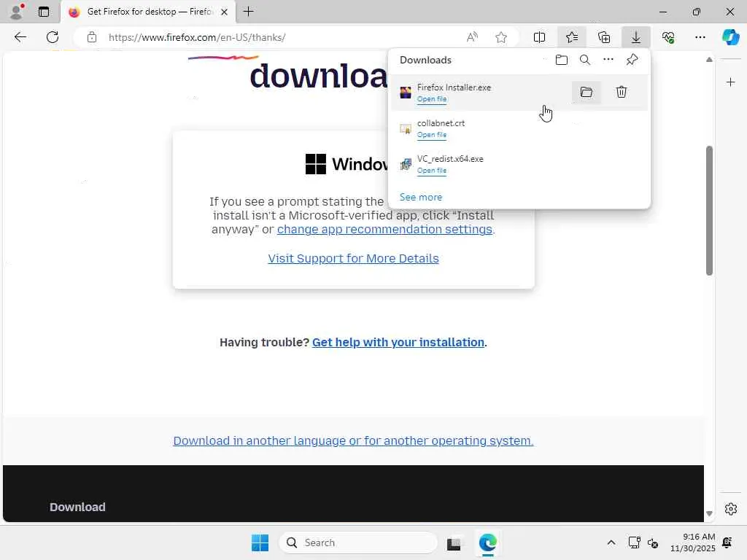Open More options in Downloads panel
Image resolution: width=747 pixels, height=560 pixels.
pos(608,60)
